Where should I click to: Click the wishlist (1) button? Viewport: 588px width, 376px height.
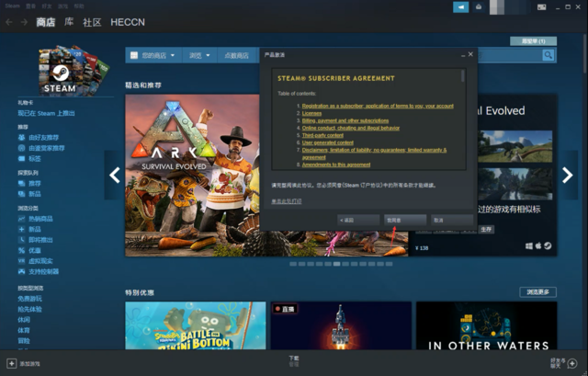[x=533, y=40]
